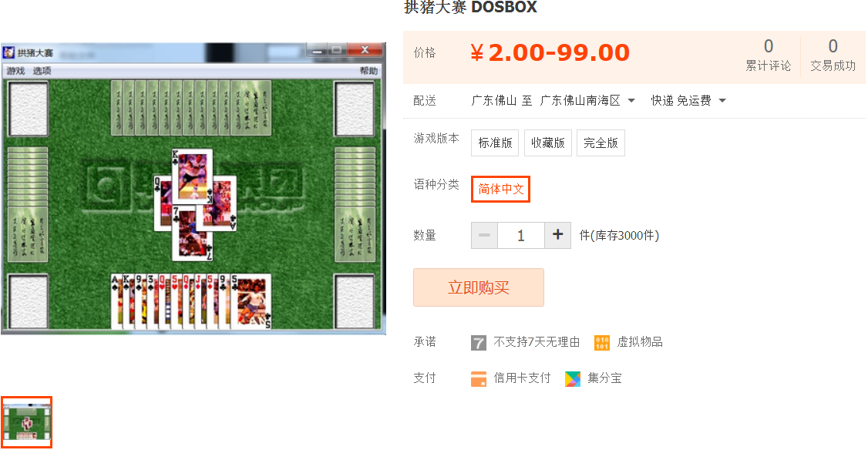This screenshot has width=868, height=450.
Task: Click the 集分宝 colorful icon
Action: 573,378
